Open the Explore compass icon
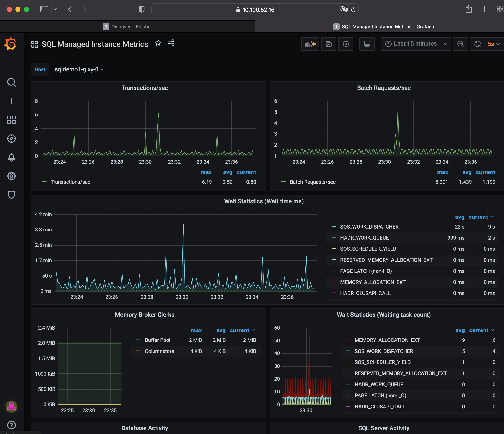Screen dimensions: 504x434 pos(12,139)
